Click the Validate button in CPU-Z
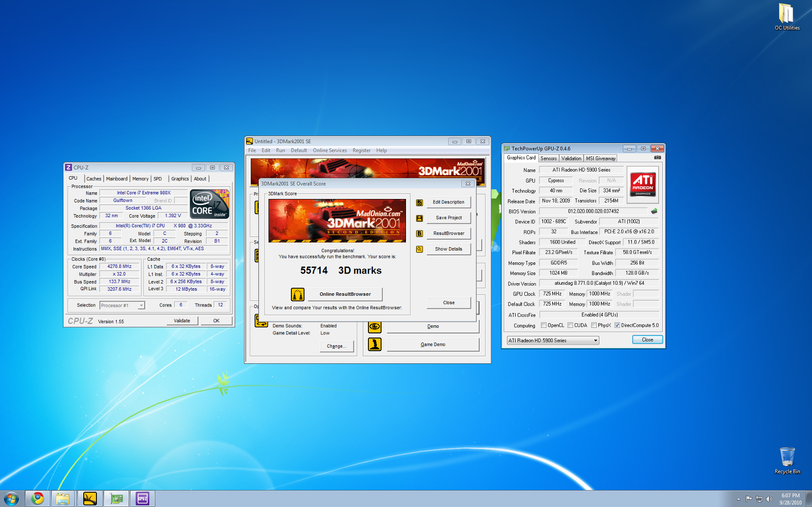This screenshot has height=507, width=812. click(182, 321)
